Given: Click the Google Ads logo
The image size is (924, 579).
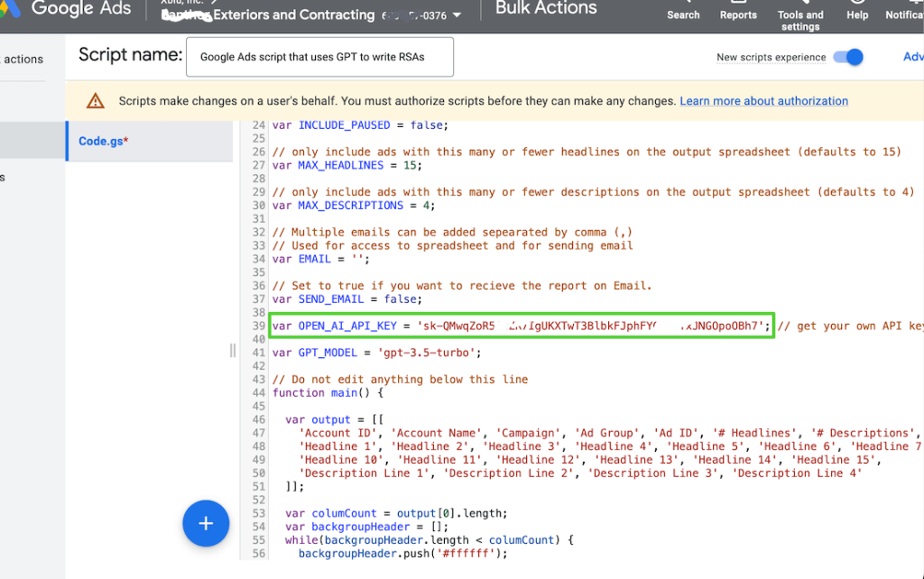Looking at the screenshot, I should 66,8.
